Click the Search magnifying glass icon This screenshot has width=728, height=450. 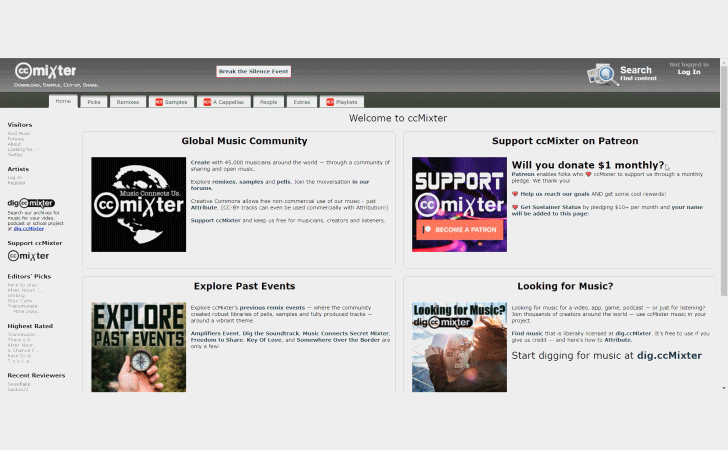[602, 74]
